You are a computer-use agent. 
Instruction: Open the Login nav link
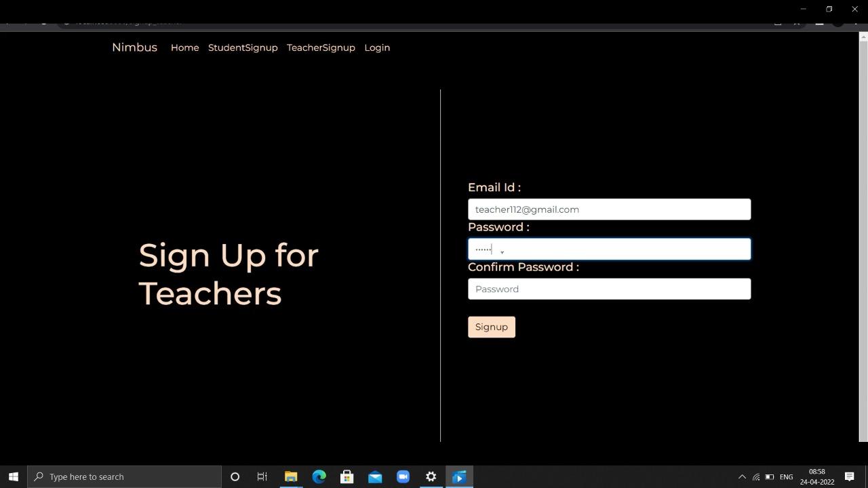pyautogui.click(x=377, y=47)
